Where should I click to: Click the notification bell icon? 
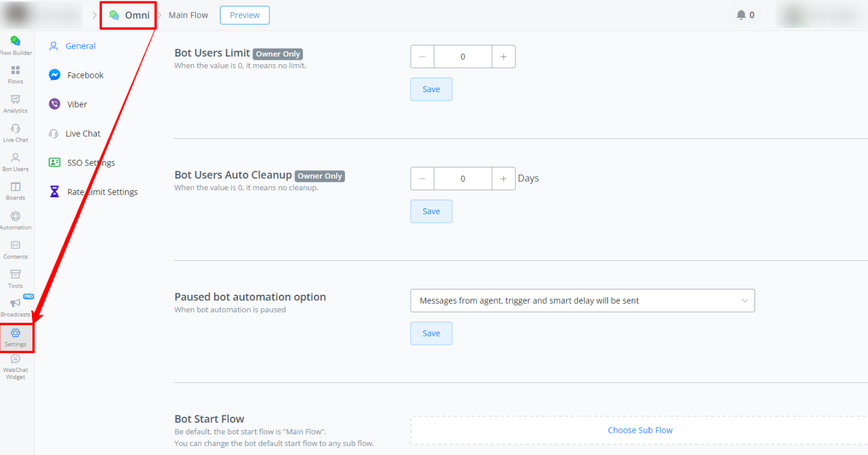tap(741, 15)
